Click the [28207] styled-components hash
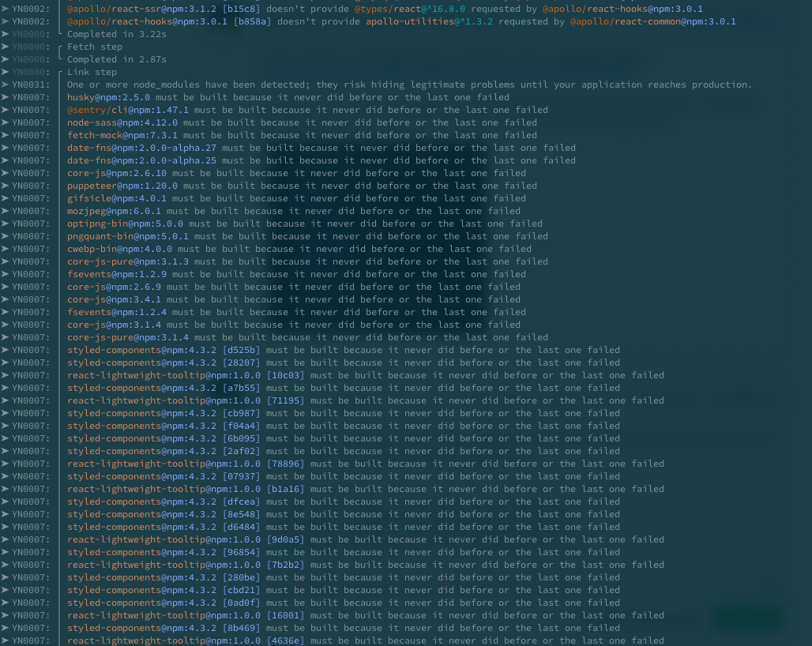812x646 pixels. pos(242,362)
